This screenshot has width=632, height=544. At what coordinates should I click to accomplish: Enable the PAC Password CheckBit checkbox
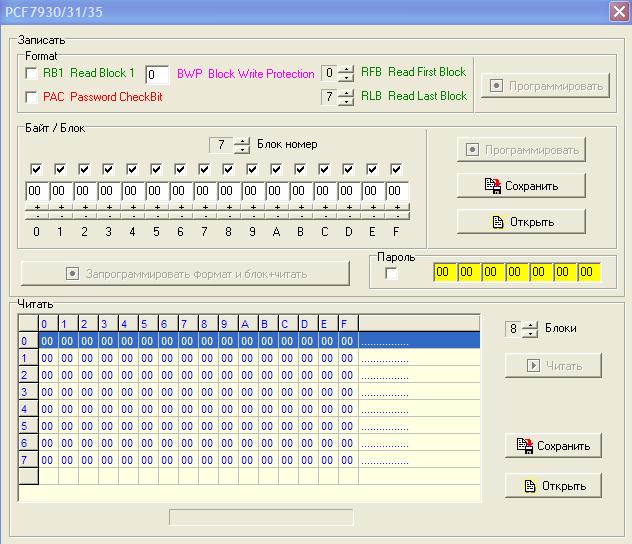[31, 97]
